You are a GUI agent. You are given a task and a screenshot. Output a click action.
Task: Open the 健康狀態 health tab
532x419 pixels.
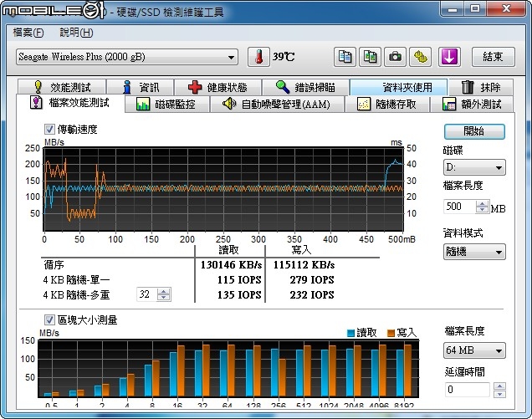[x=217, y=87]
